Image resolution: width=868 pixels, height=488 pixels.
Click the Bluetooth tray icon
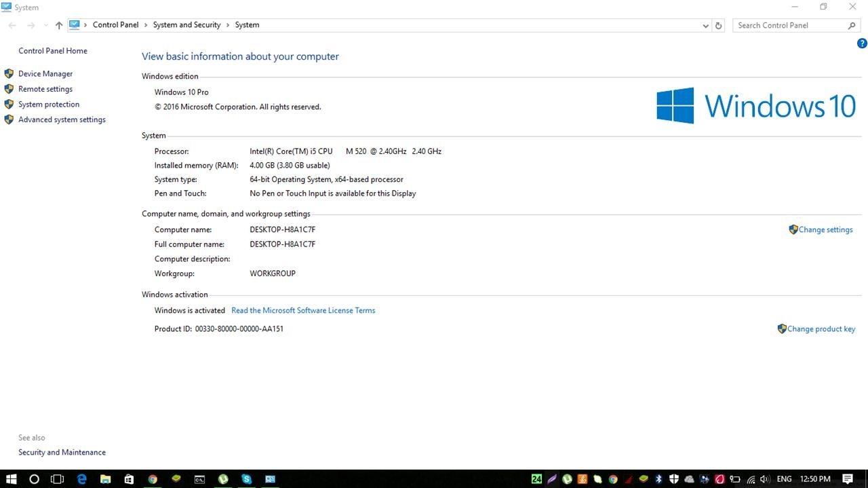pyautogui.click(x=658, y=479)
